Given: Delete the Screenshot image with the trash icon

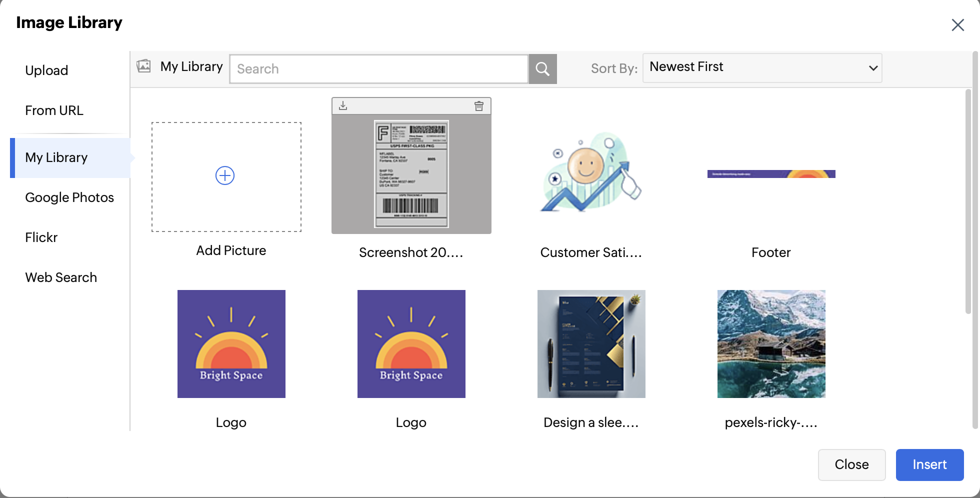Looking at the screenshot, I should (x=478, y=106).
